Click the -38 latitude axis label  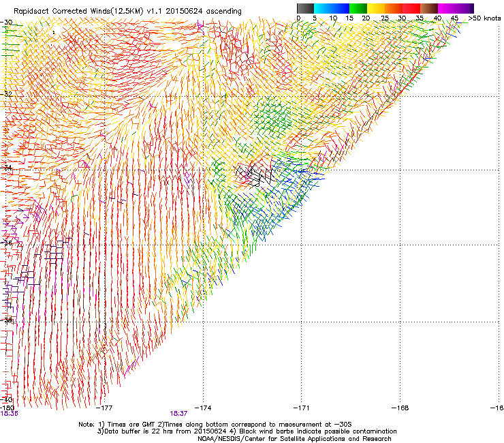(x=6, y=320)
